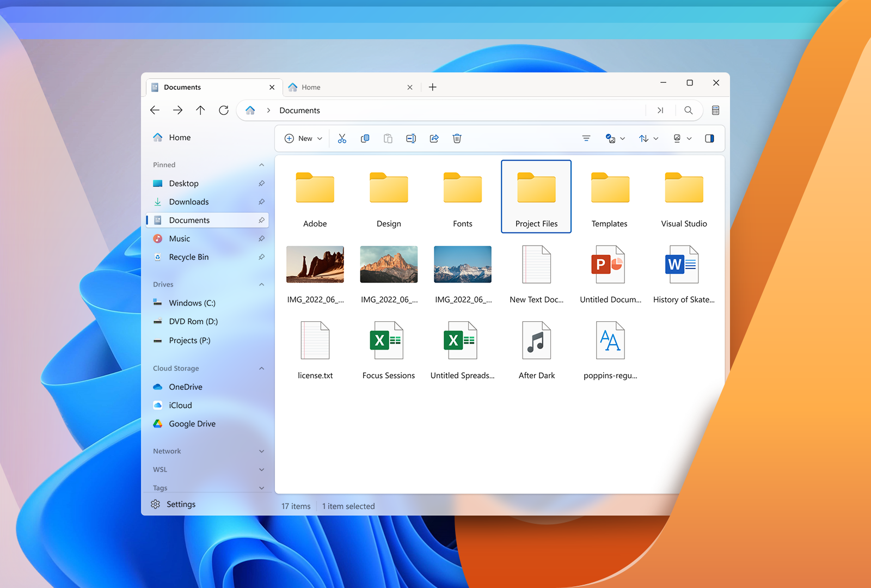Refresh the current folder view

point(224,111)
